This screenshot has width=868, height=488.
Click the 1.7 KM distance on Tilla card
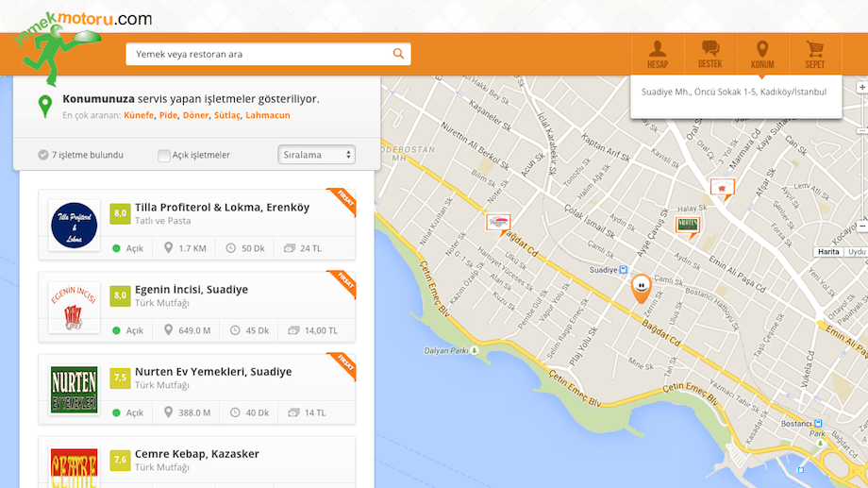(x=186, y=248)
